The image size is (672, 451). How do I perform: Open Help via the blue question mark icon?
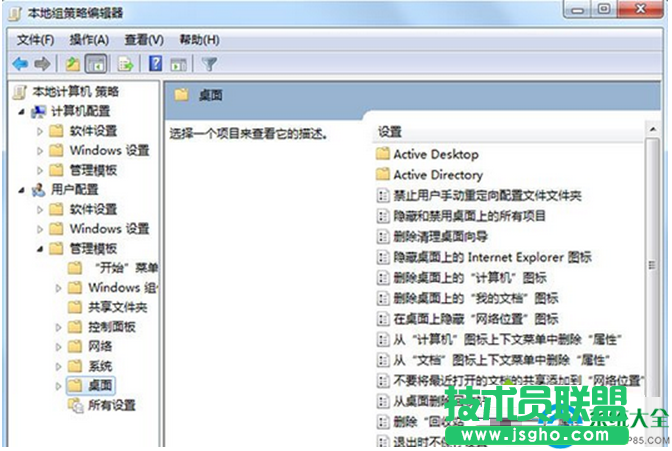156,64
